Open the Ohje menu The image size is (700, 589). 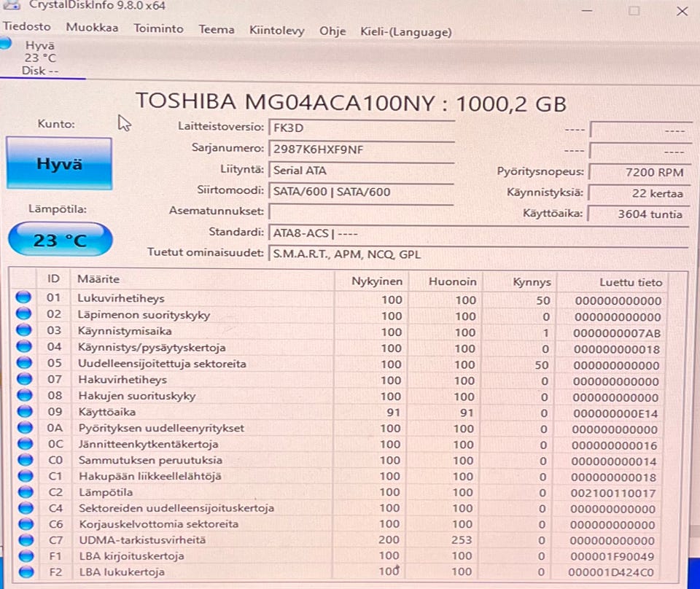[332, 31]
